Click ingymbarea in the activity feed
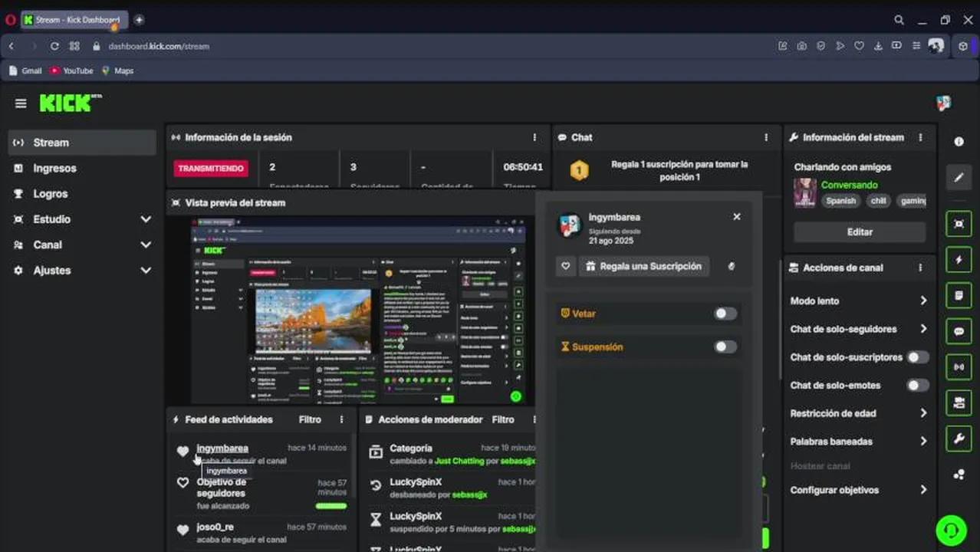The height and width of the screenshot is (552, 980). point(222,449)
